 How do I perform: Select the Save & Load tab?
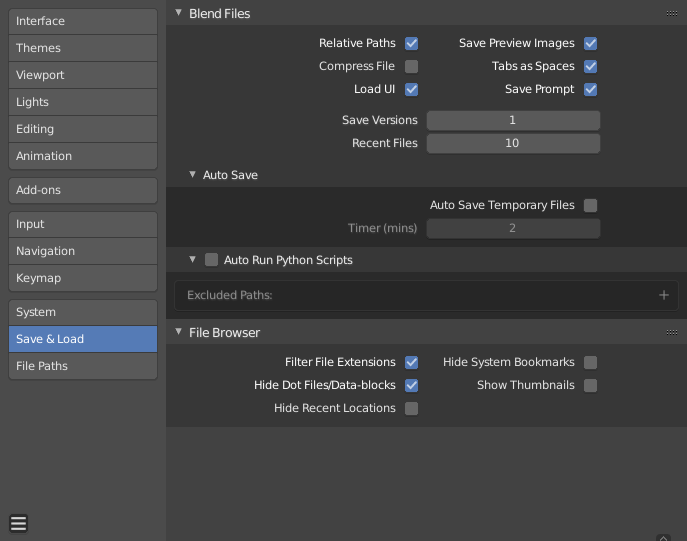coord(83,339)
